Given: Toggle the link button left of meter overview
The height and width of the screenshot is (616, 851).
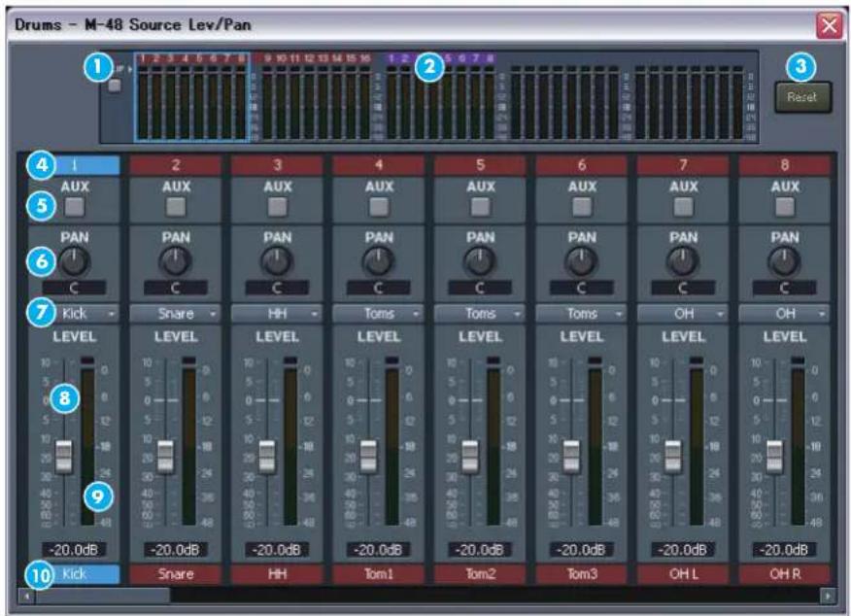Looking at the screenshot, I should point(115,86).
